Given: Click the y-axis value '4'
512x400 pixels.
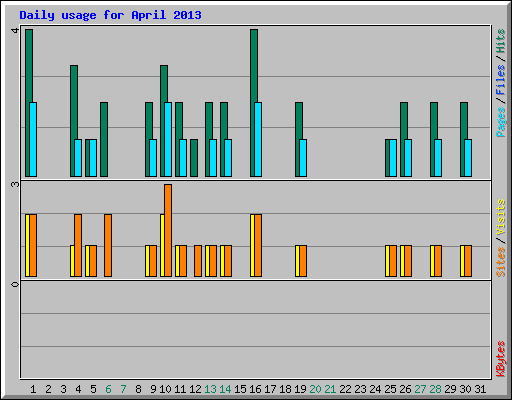Looking at the screenshot, I should (x=15, y=31).
